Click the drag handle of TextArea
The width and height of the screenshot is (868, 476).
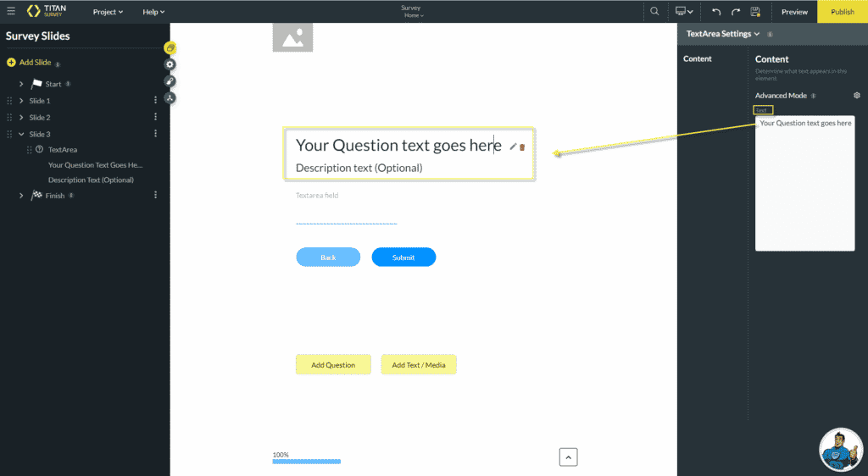pos(30,149)
